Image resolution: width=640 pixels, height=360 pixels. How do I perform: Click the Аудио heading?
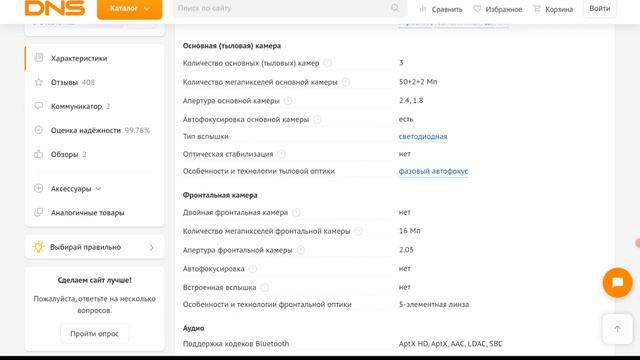click(x=193, y=328)
